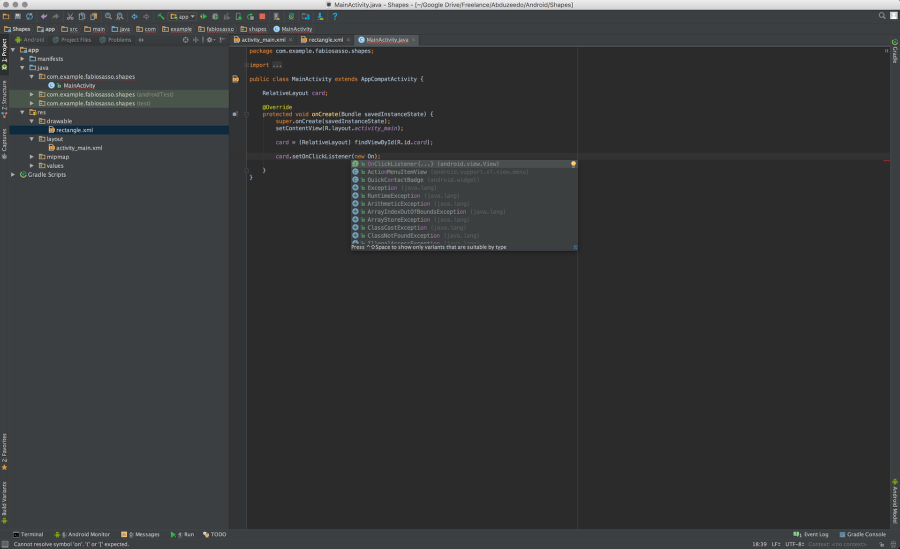Screen dimensions: 900x549
Task: Open Android Monitor tool window
Action: tap(82, 534)
